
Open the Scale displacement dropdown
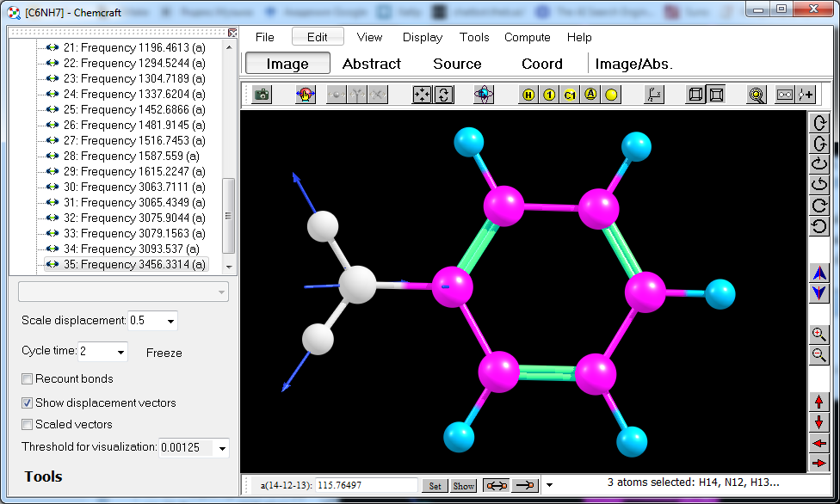point(169,322)
